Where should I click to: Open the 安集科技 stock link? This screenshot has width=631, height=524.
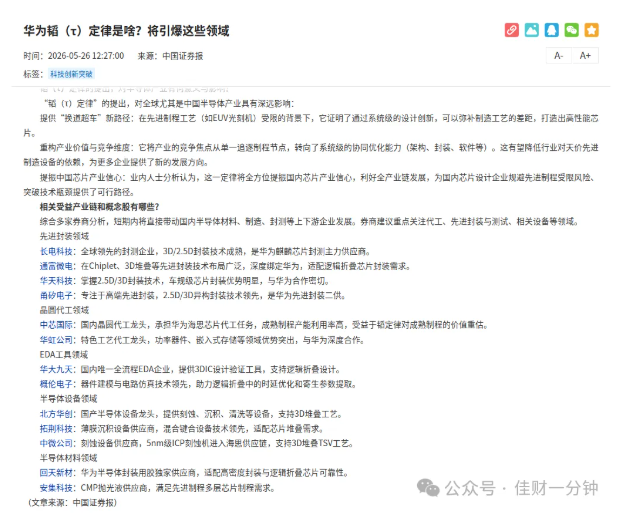click(56, 488)
